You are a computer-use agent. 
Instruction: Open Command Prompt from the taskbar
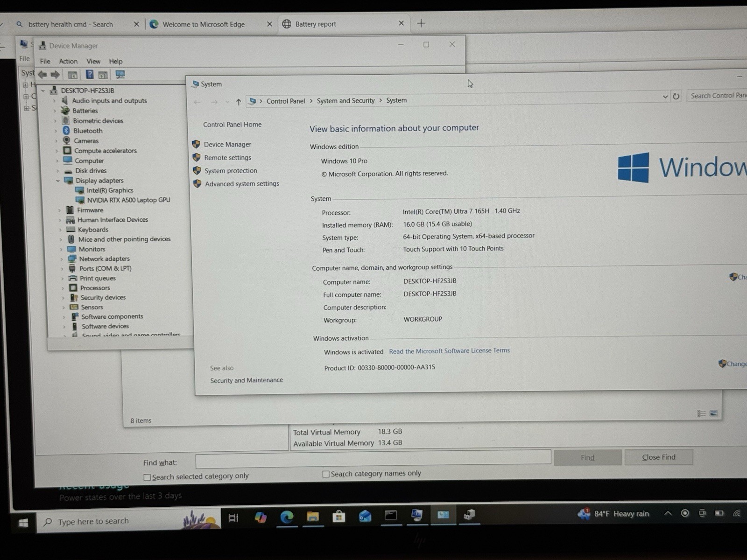pos(391,515)
